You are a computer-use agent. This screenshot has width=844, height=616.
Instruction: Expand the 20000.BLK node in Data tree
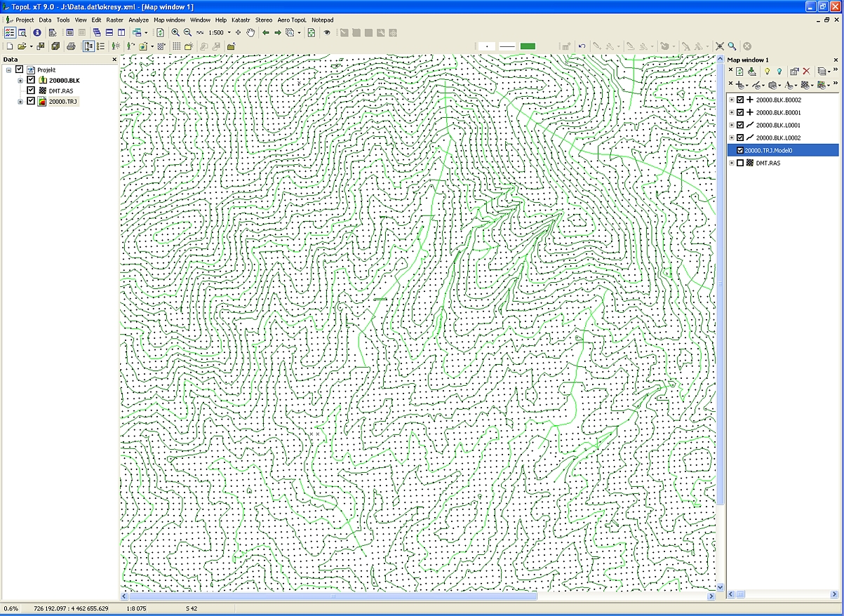pos(20,81)
